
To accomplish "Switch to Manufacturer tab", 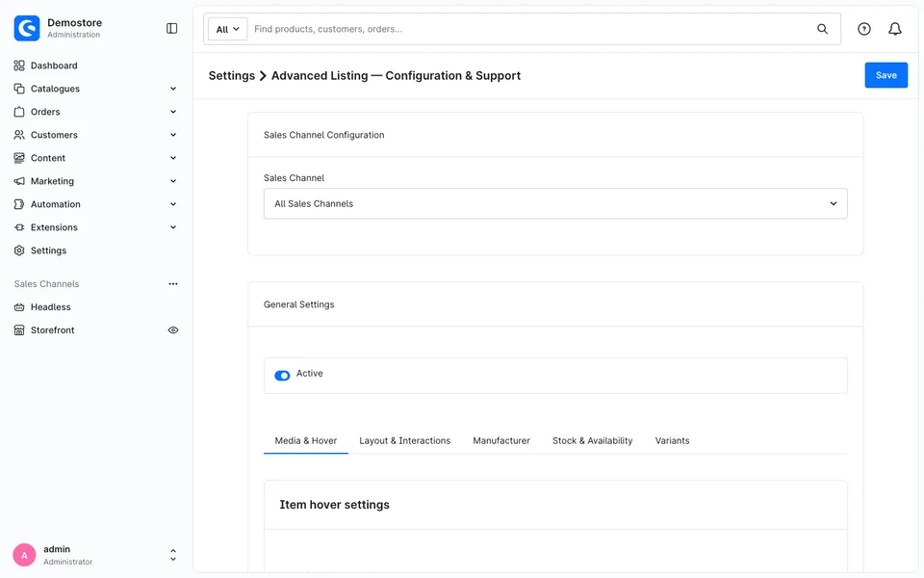I will coord(501,440).
